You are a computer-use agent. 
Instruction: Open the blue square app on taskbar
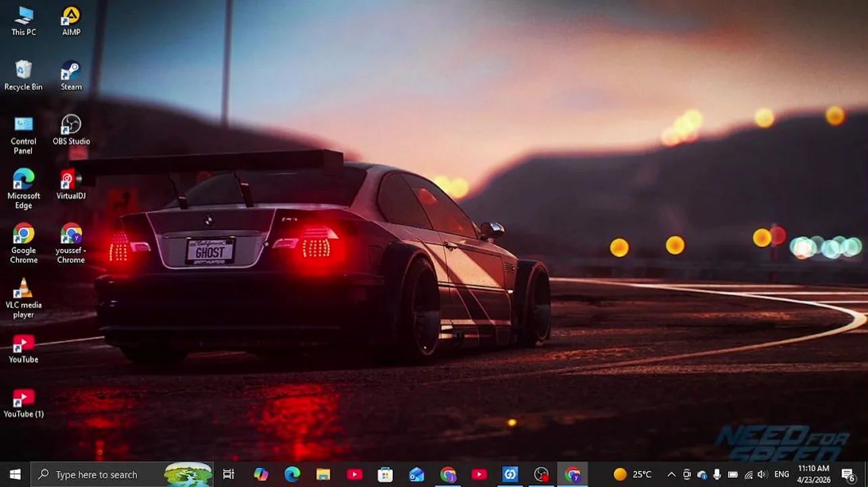click(510, 474)
